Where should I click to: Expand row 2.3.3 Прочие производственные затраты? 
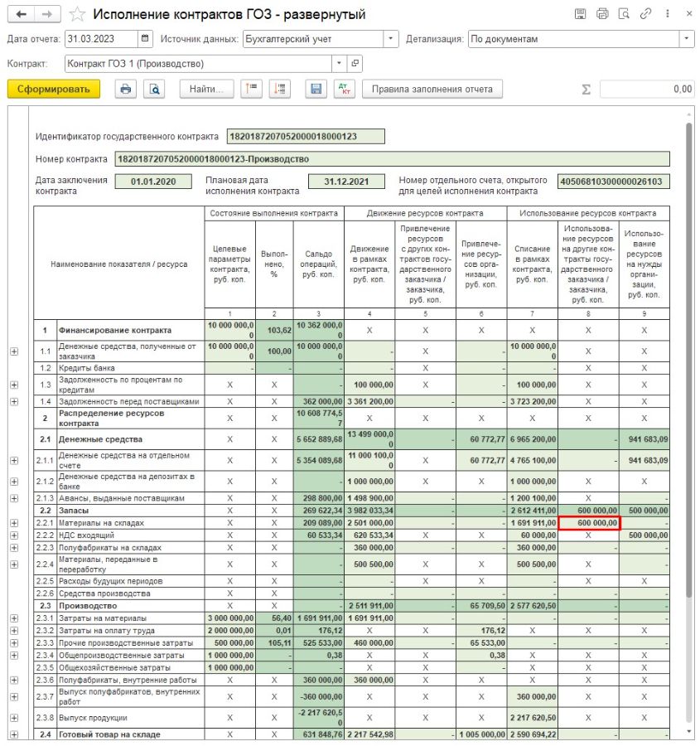coord(14,642)
